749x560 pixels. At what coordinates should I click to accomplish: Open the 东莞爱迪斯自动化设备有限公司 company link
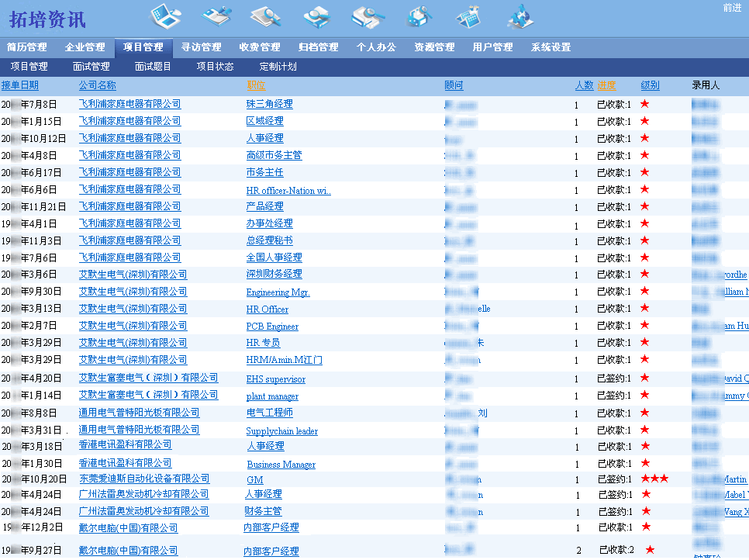(x=144, y=479)
